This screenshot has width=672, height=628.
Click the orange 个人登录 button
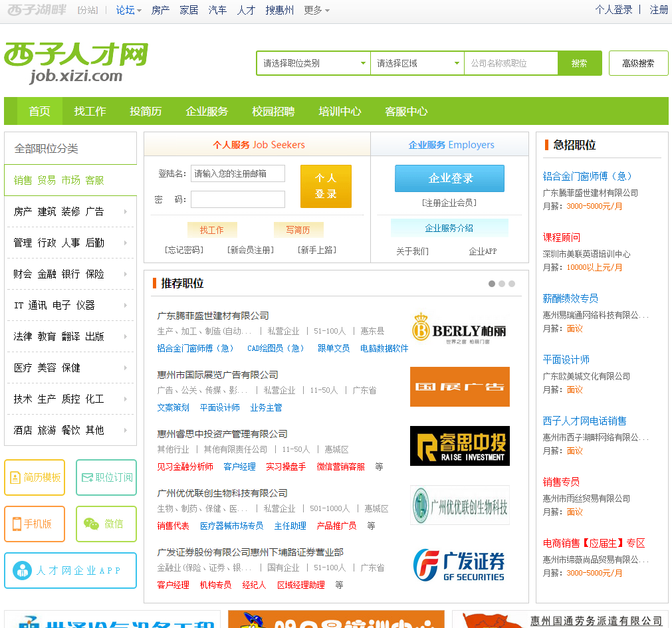(326, 186)
